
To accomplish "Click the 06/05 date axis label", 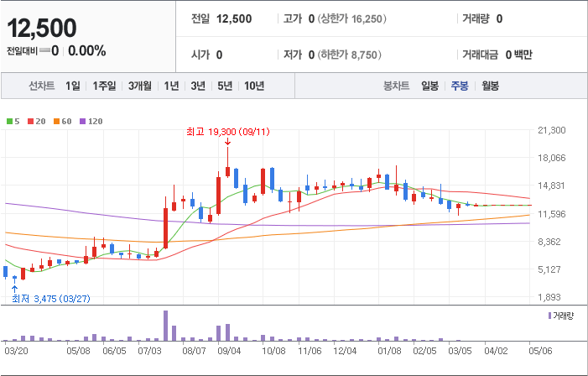I will (114, 351).
